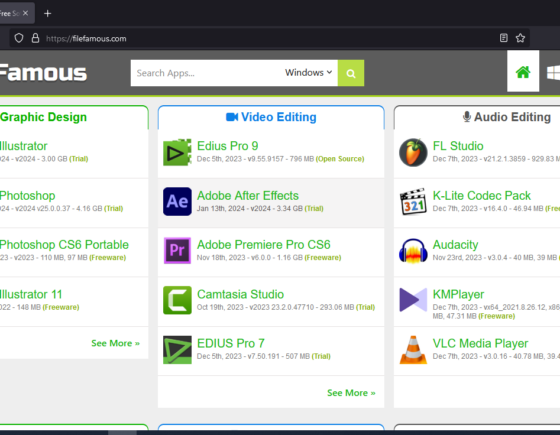
Task: Click the KMPlayer purple icon
Action: (x=413, y=300)
